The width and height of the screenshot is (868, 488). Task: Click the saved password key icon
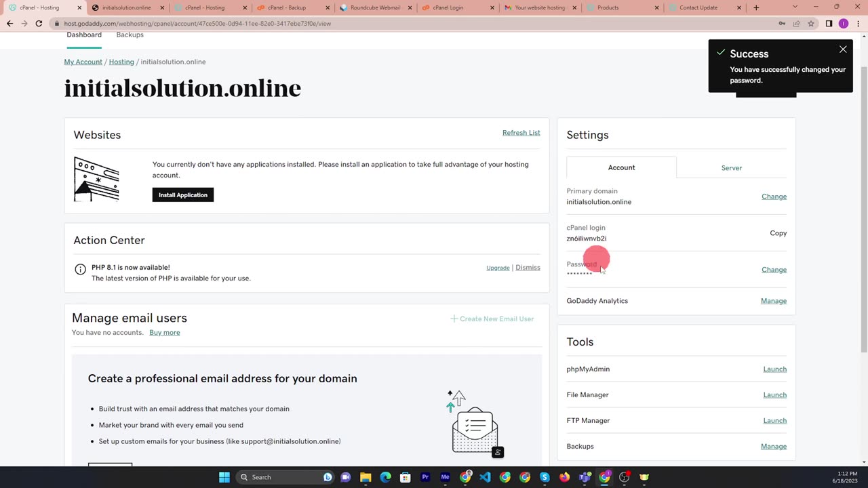point(782,24)
